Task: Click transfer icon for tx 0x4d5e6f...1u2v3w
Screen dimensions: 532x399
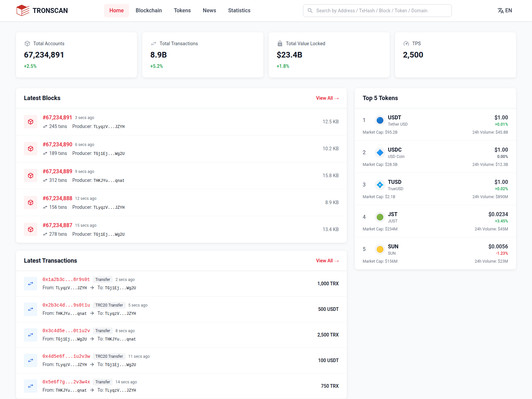Action: pyautogui.click(x=31, y=360)
